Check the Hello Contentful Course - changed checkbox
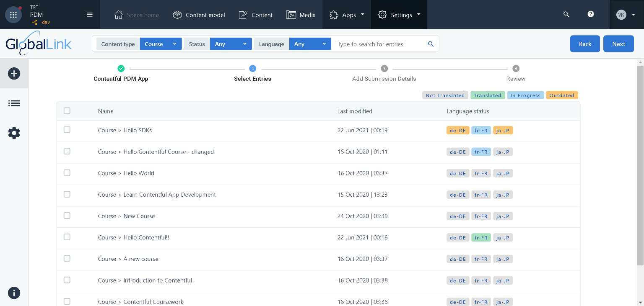 pyautogui.click(x=67, y=152)
